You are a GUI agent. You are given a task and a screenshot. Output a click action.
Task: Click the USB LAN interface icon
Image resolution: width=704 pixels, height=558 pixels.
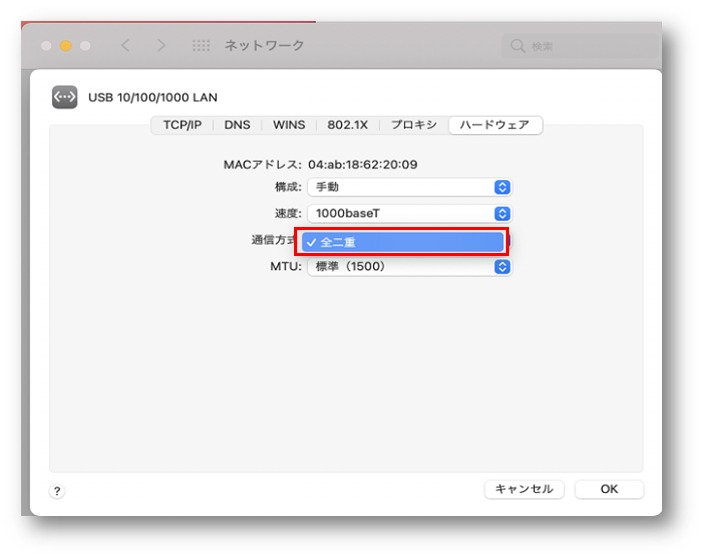(x=65, y=97)
